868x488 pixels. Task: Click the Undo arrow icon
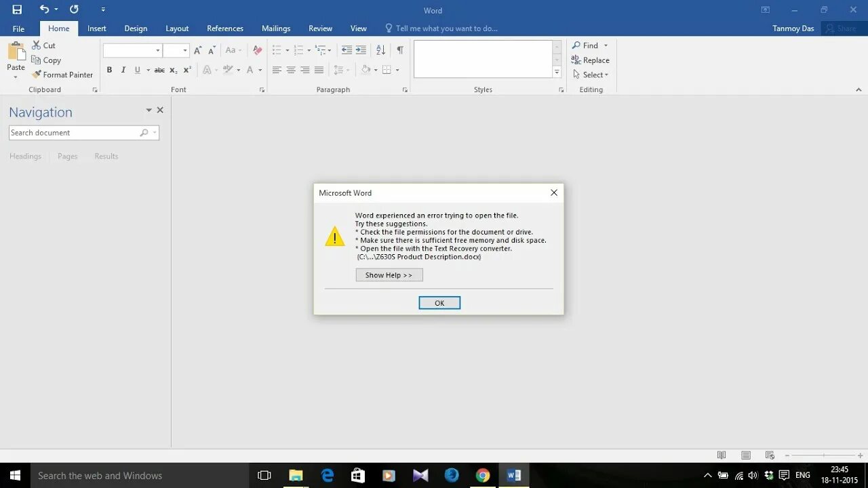click(44, 9)
